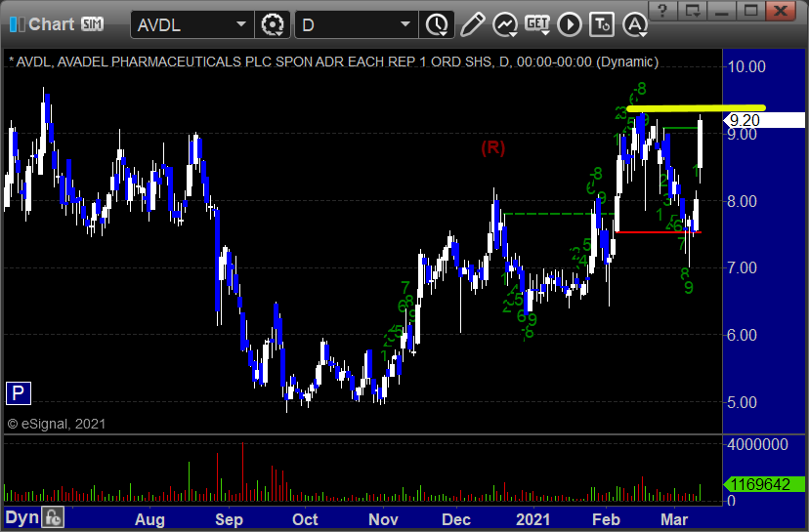
Task: Click the red (R) chart marker
Action: pos(492,148)
